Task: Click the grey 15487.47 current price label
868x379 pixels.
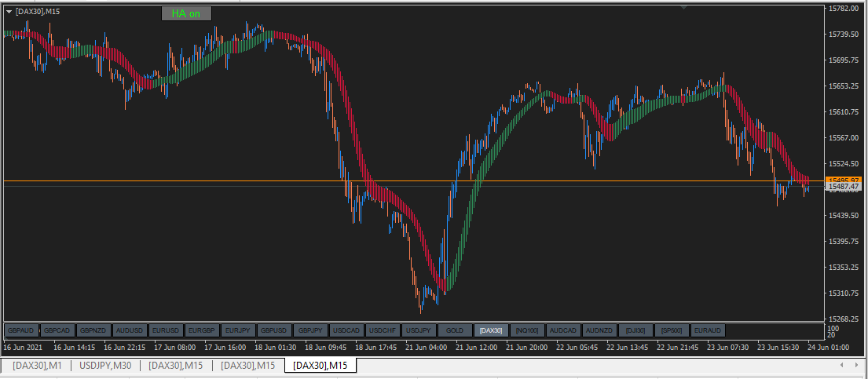Action: click(843, 187)
